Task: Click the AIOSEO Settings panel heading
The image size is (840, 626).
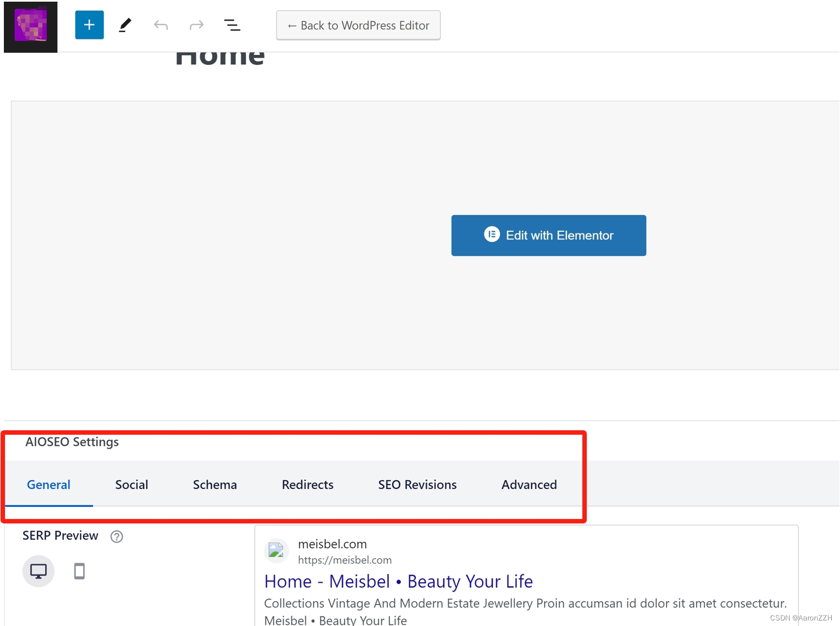Action: [72, 442]
